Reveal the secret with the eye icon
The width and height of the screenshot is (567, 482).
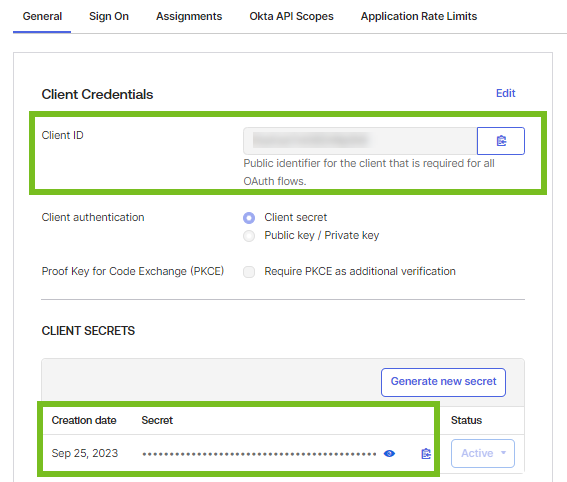(389, 453)
